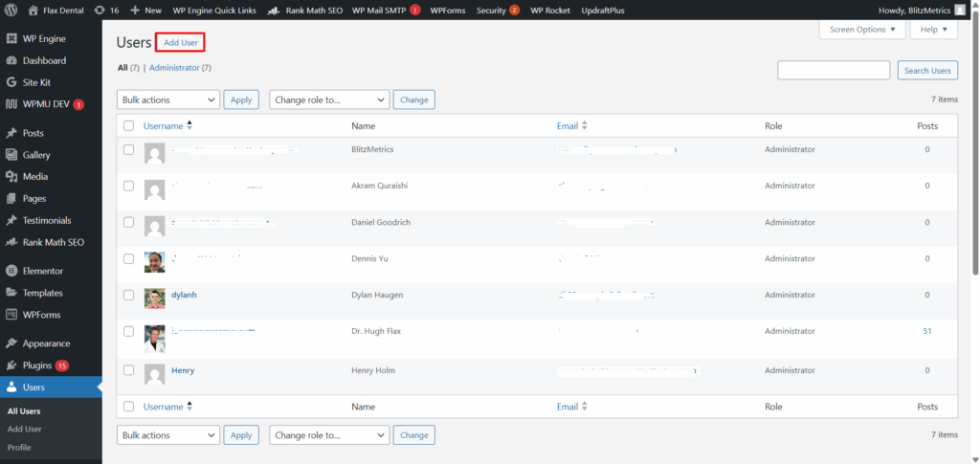Viewport: 980px width, 464px height.
Task: Open the Gallery icon in sidebar
Action: click(x=11, y=155)
